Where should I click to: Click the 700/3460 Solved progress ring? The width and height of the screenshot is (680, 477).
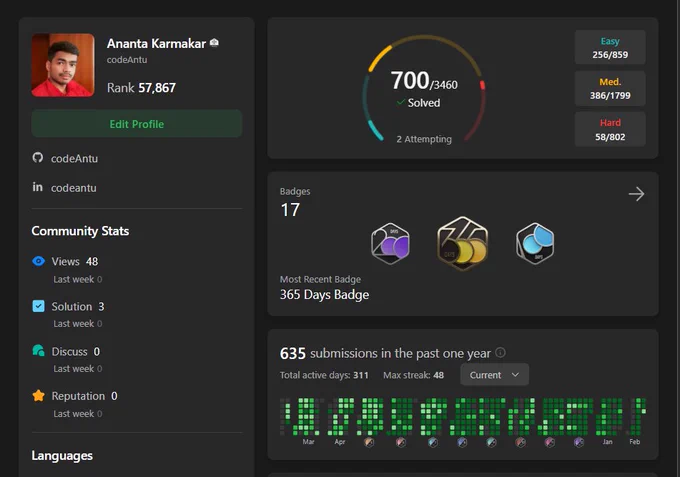click(424, 89)
